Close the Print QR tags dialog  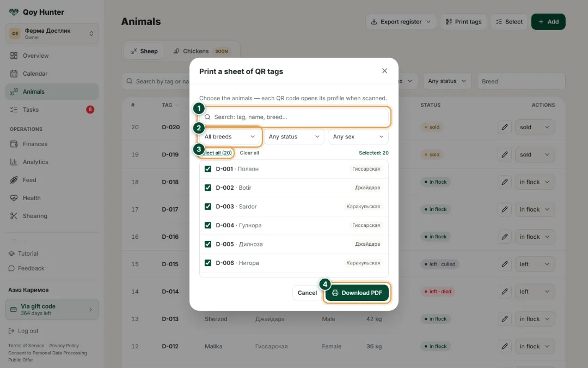(384, 71)
